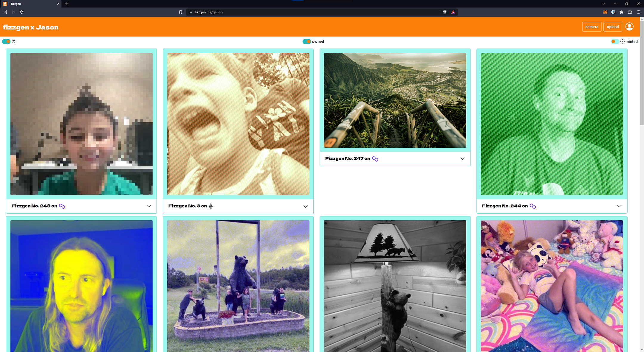Image resolution: width=644 pixels, height=352 pixels.
Task: Click the Polygon icon next to Fizzgen No. 247
Action: click(375, 159)
